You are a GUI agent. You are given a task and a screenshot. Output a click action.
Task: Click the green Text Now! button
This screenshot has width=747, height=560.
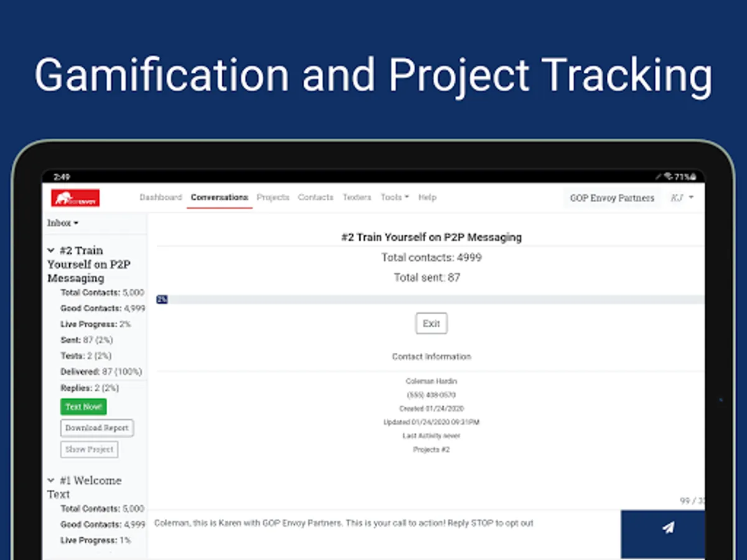[83, 407]
